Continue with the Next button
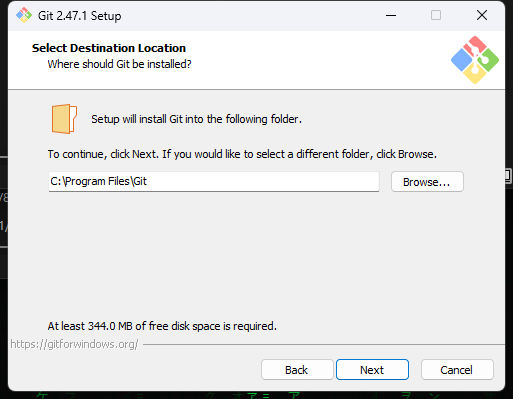Viewport: 513px width, 399px height. pyautogui.click(x=372, y=370)
